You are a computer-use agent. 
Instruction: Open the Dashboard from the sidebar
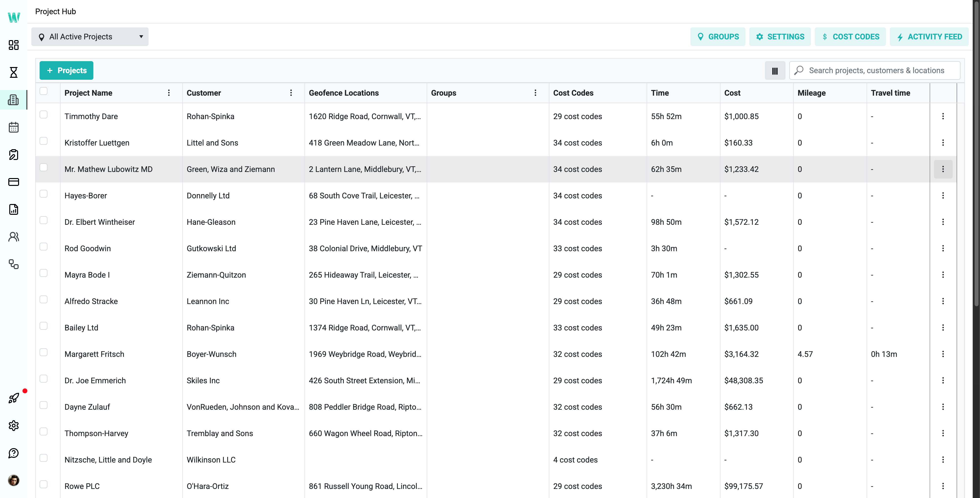click(x=14, y=45)
